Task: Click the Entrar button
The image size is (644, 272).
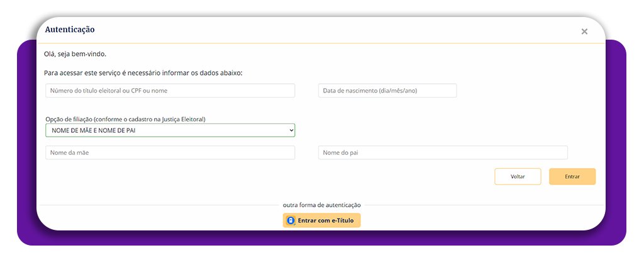Action: click(x=572, y=177)
